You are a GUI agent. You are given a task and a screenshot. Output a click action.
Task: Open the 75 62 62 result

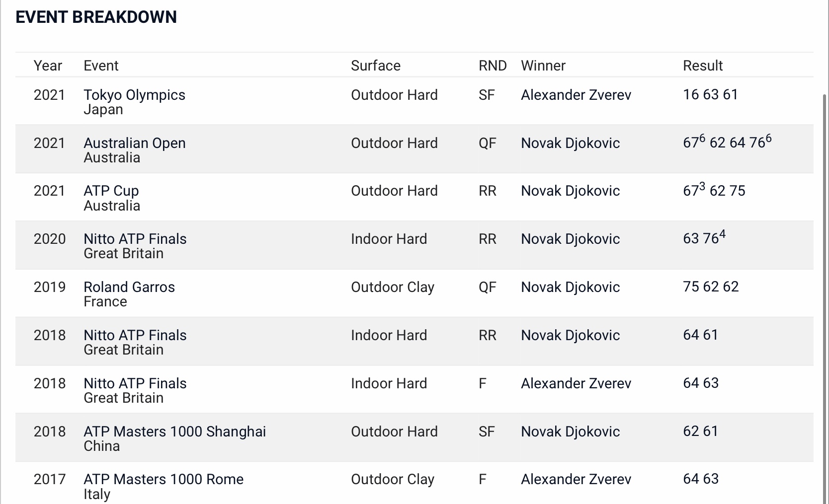point(711,287)
